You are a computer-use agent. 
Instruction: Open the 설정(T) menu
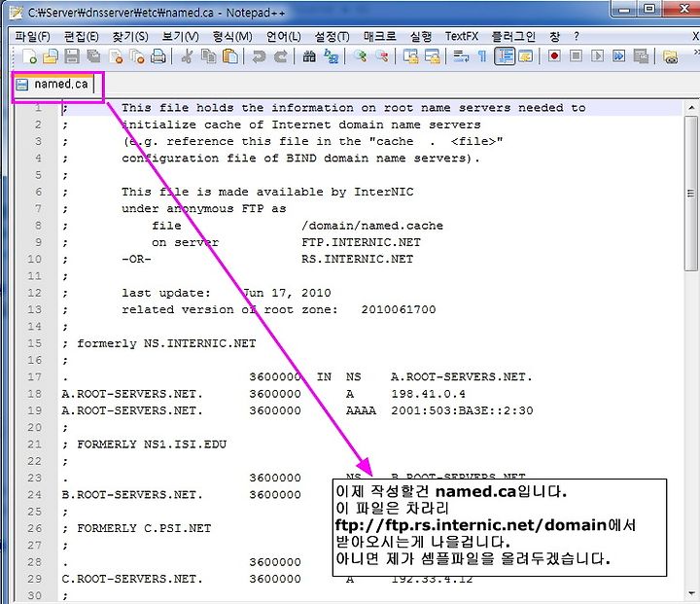(x=332, y=37)
